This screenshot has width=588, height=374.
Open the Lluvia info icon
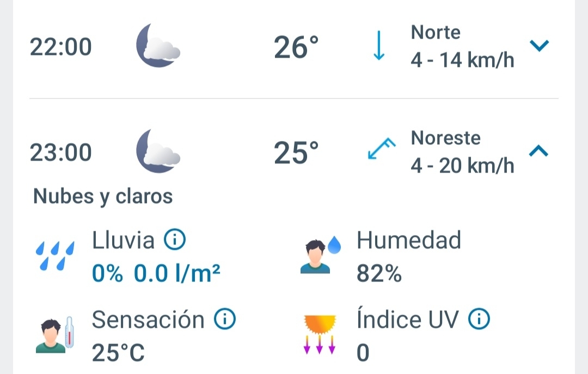click(x=175, y=240)
